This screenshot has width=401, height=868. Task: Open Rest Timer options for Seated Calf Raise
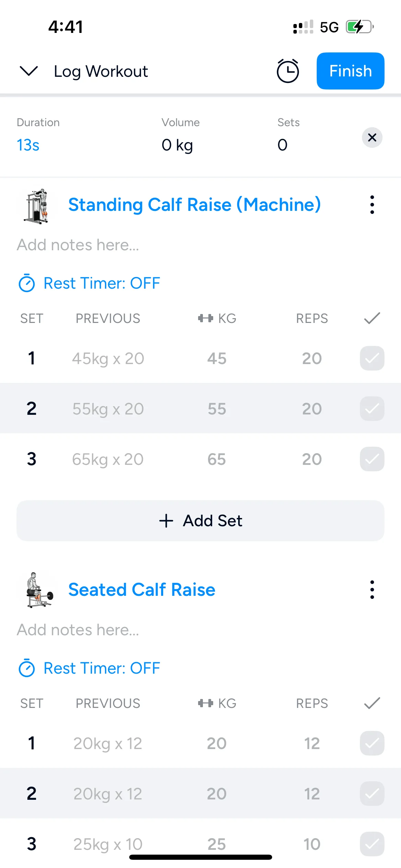pos(101,668)
